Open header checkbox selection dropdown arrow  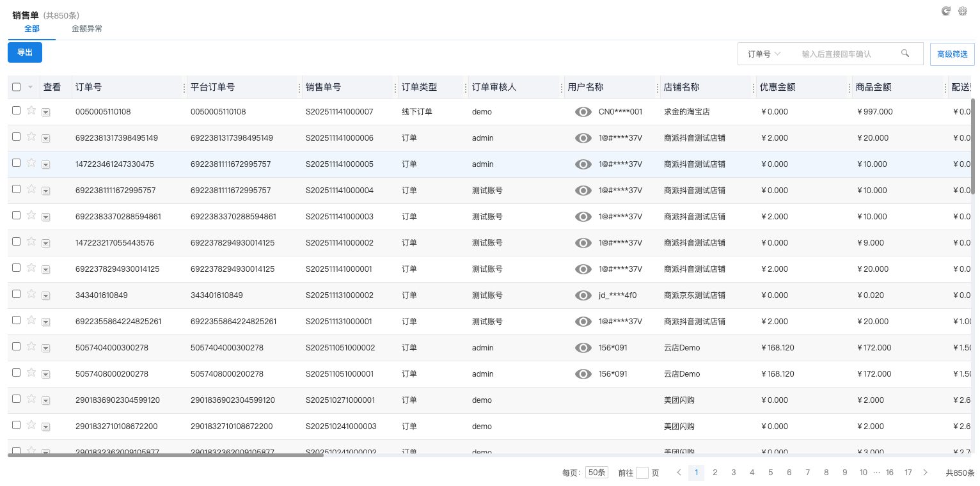click(30, 87)
